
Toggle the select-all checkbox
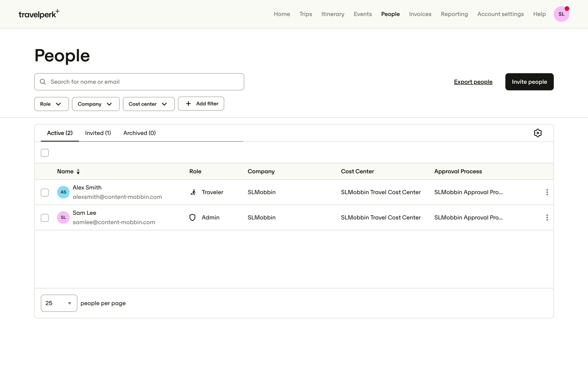[x=45, y=153]
